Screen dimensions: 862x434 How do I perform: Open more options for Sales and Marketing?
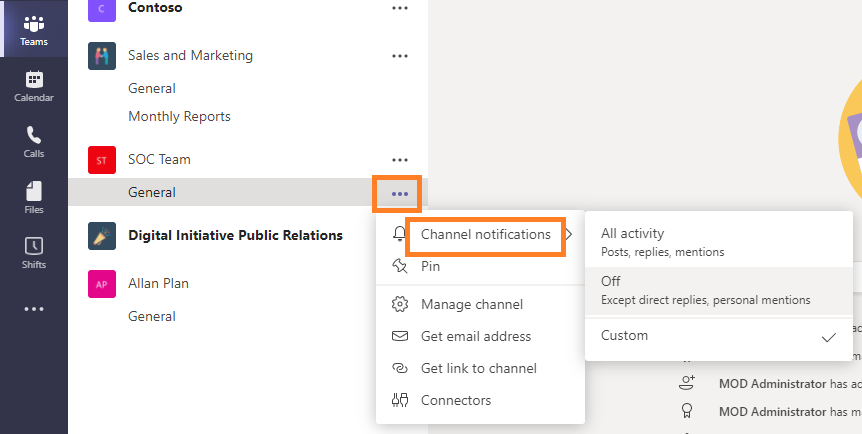coord(400,56)
